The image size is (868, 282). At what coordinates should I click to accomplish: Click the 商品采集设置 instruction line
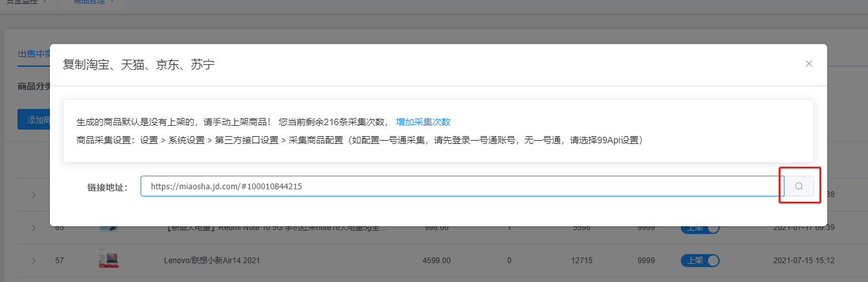tap(360, 140)
